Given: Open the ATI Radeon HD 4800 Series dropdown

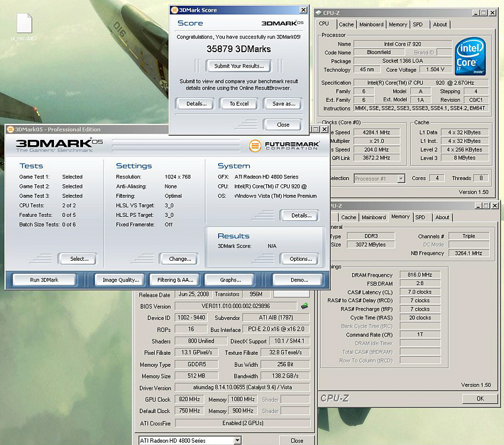Looking at the screenshot, I should (238, 440).
